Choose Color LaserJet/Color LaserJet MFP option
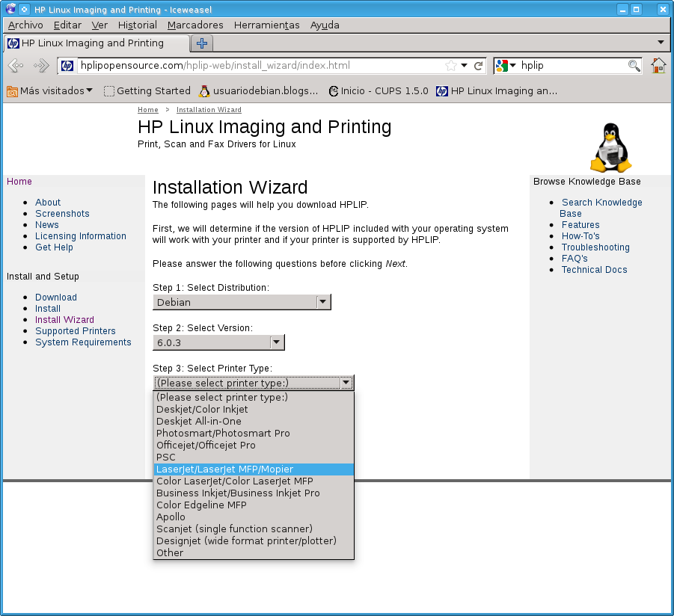 (x=254, y=481)
